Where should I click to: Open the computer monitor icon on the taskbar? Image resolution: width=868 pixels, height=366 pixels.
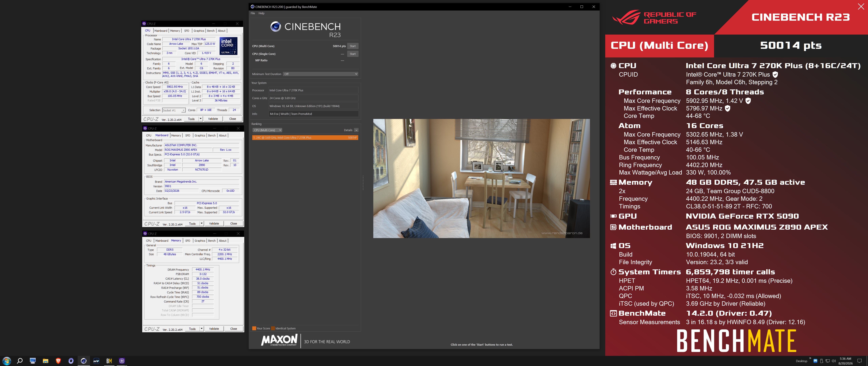33,361
